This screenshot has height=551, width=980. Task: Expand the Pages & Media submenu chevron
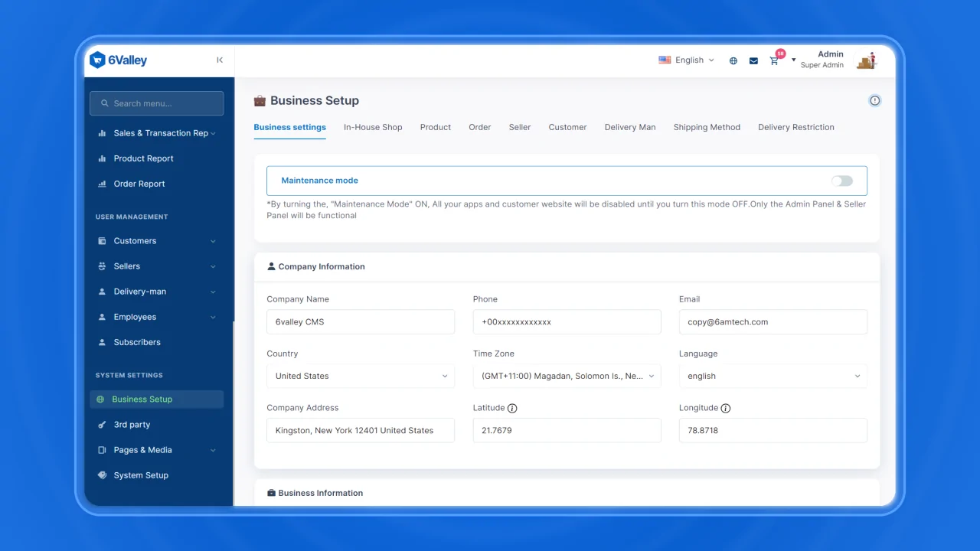pyautogui.click(x=213, y=450)
